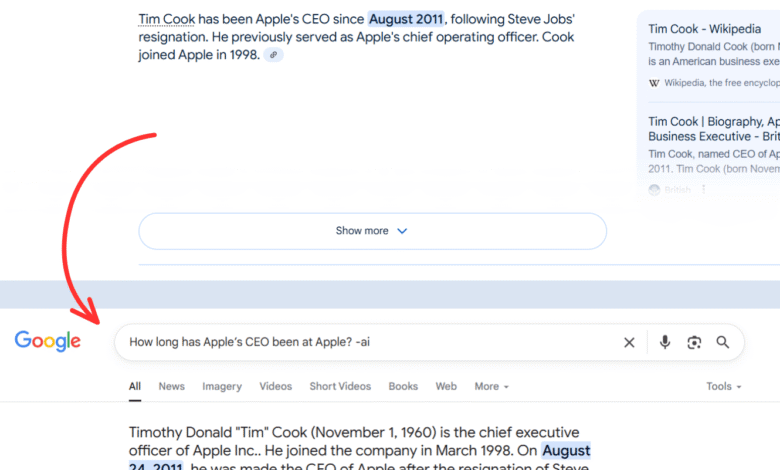The image size is (780, 470).
Task: Click the Google logo
Action: click(x=48, y=342)
